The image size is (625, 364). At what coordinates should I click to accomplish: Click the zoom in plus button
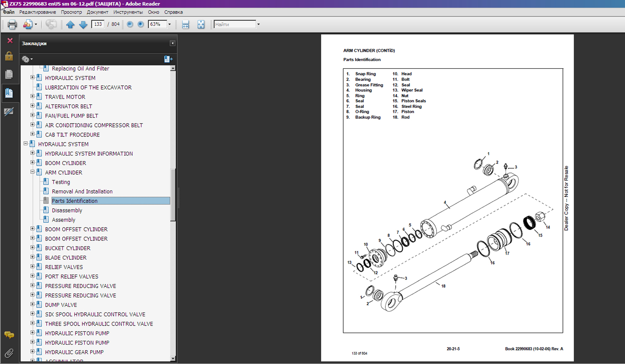click(x=140, y=24)
